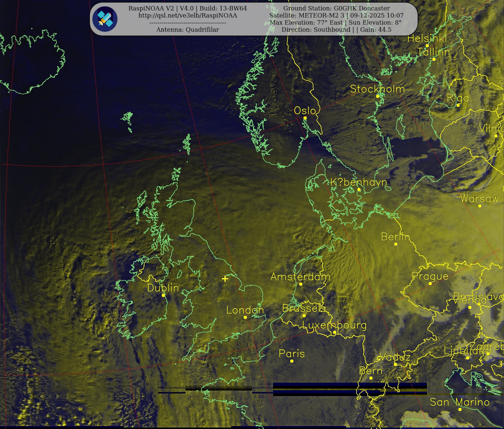This screenshot has height=429, width=504.
Task: Click the Satellite METEOR-M2 3 header line
Action: [336, 15]
